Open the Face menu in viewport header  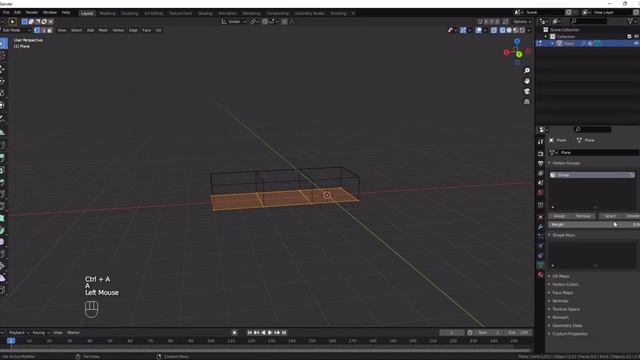click(x=147, y=30)
